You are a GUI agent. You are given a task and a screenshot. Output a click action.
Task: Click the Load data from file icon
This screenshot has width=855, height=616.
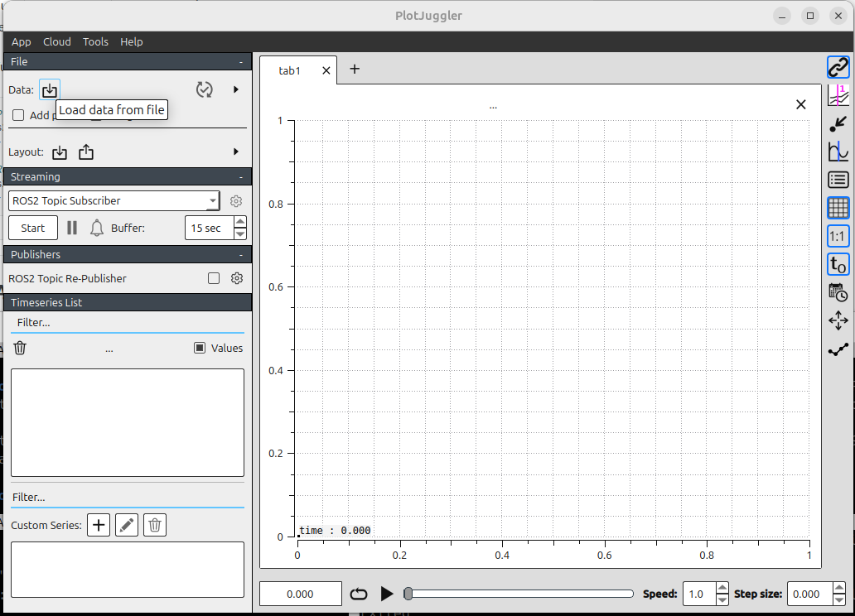(x=50, y=90)
